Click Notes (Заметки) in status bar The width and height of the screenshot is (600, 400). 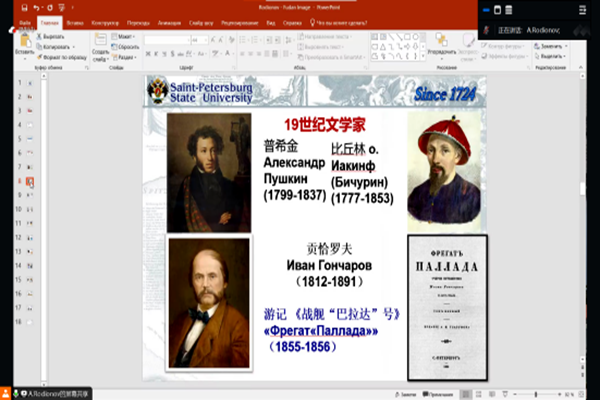[x=405, y=394]
